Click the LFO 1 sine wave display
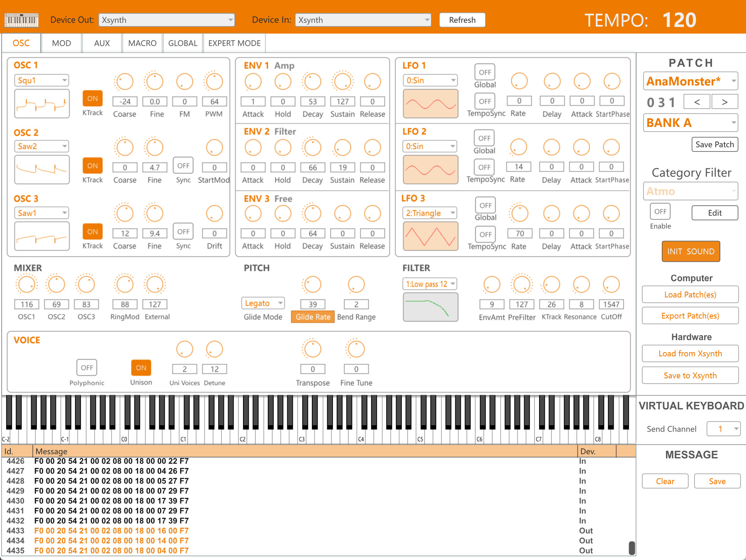 pos(430,104)
